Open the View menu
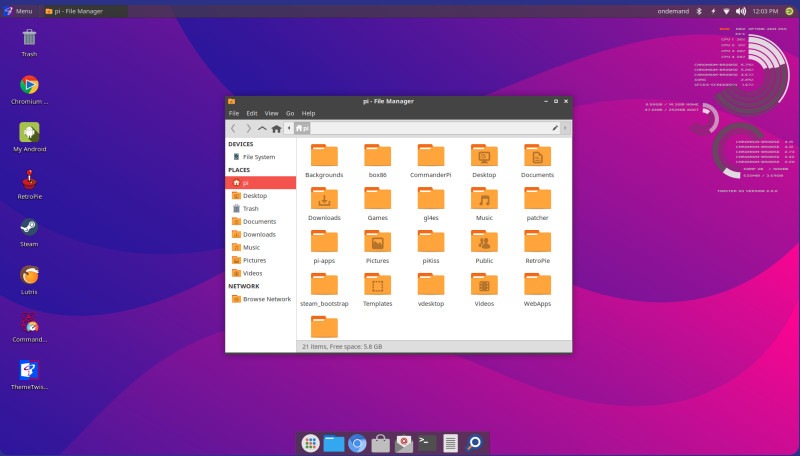This screenshot has height=456, width=800. 271,113
